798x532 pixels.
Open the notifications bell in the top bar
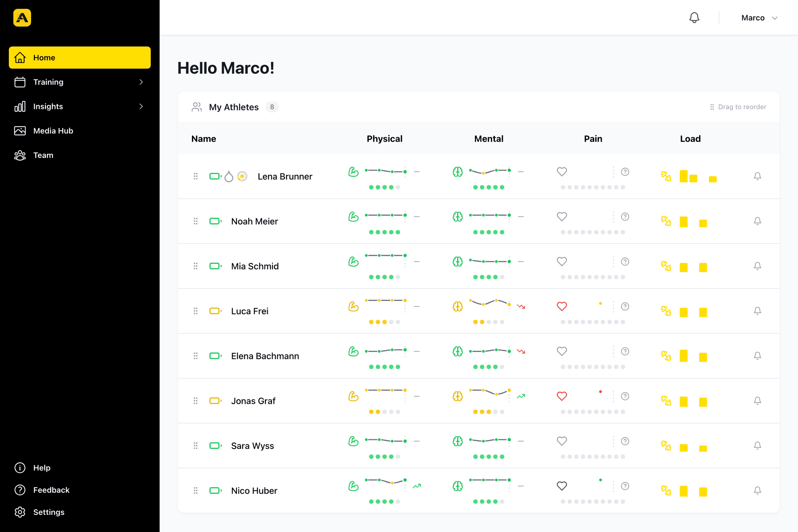click(694, 18)
